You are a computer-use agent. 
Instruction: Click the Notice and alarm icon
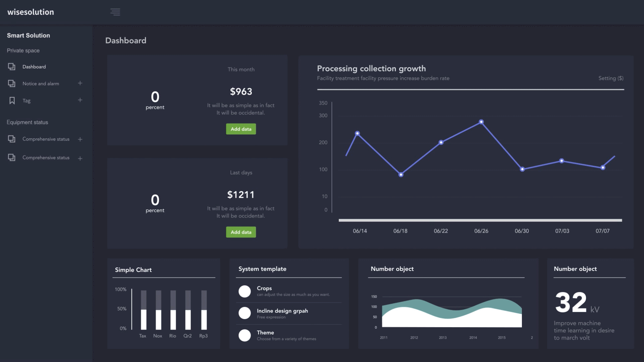tap(12, 83)
